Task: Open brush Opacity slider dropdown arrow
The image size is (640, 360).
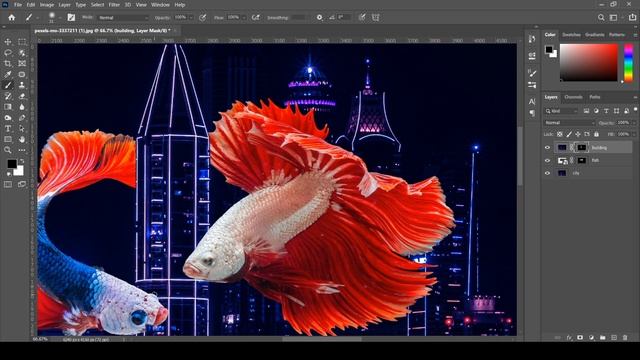Action: pos(191,18)
